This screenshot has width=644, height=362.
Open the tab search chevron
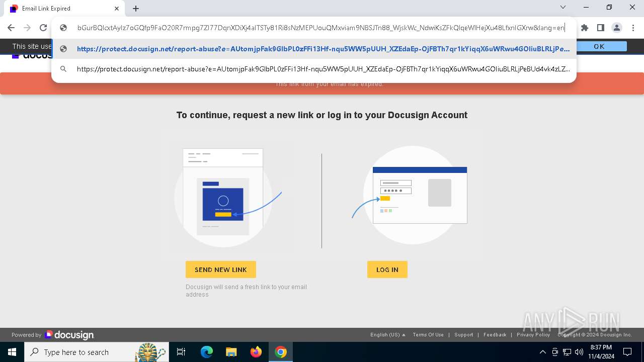point(563,7)
